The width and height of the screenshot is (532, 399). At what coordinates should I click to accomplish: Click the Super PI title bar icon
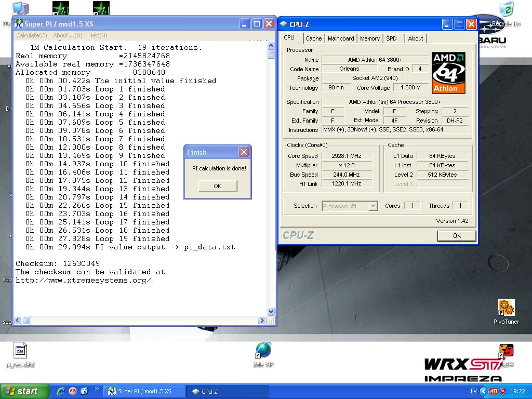(x=19, y=24)
